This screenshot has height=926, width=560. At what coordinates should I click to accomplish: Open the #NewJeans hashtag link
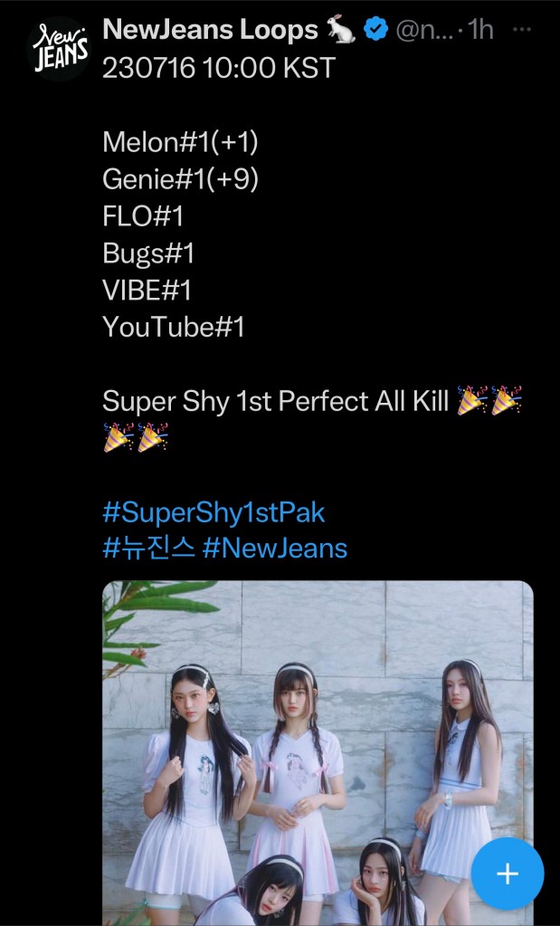tap(275, 548)
